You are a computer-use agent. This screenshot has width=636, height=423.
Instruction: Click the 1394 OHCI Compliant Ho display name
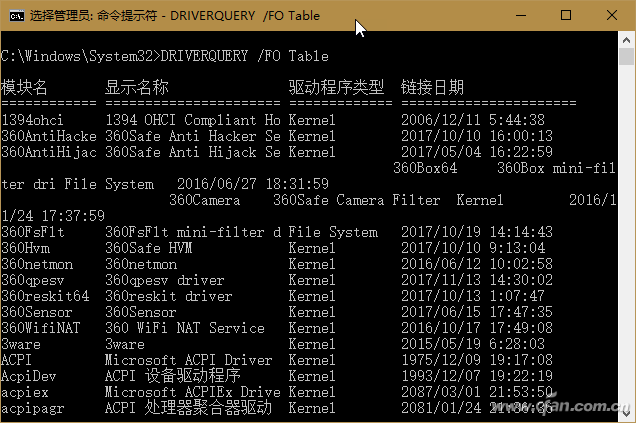(193, 120)
